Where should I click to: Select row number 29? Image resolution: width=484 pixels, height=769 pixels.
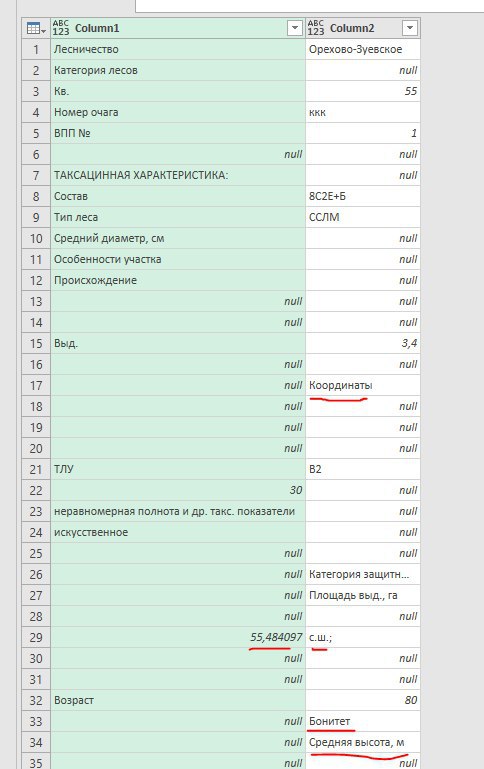coord(36,638)
